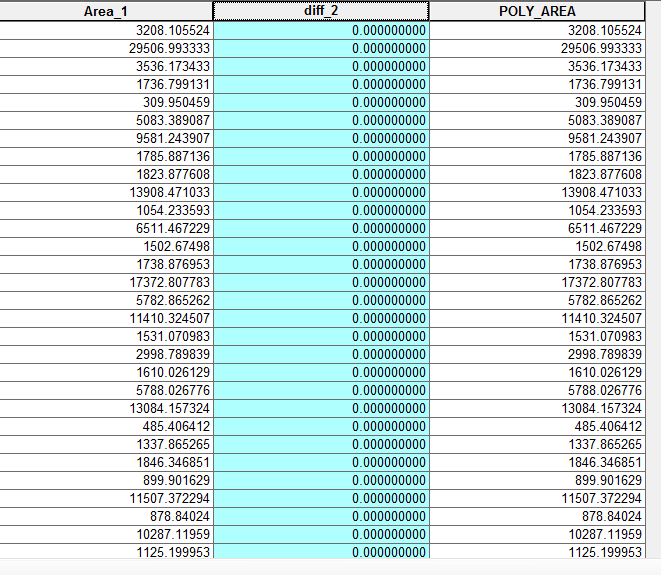Click diff_2 cell in the 5782.865262 row
Screen dimensions: 661x575
pos(321,301)
